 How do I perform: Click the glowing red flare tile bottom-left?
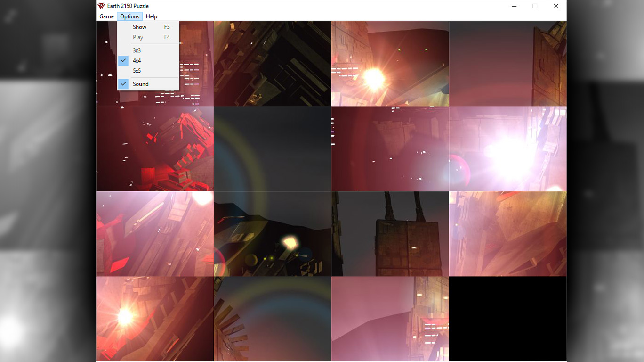coord(154,319)
